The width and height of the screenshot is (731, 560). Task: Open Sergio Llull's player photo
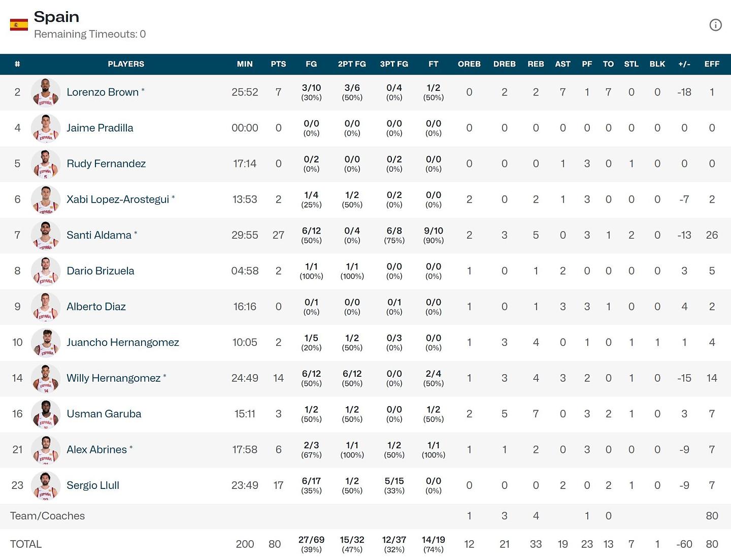[46, 485]
